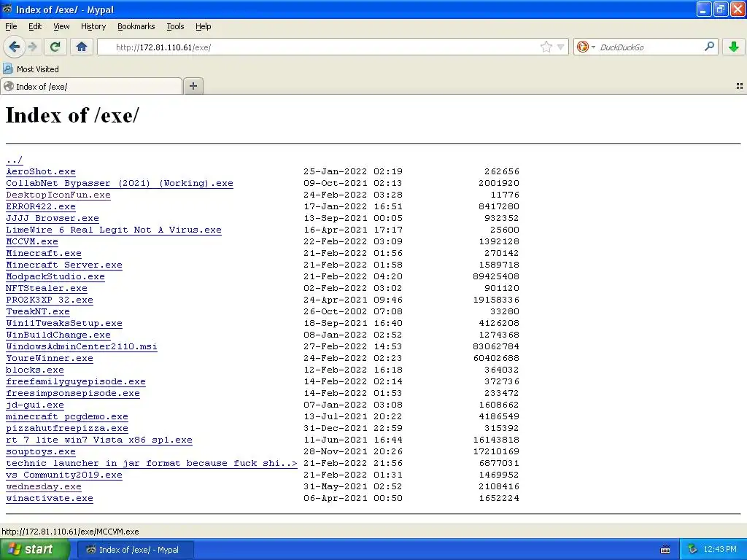
Task: Download Minecraft.exe
Action: coord(43,253)
